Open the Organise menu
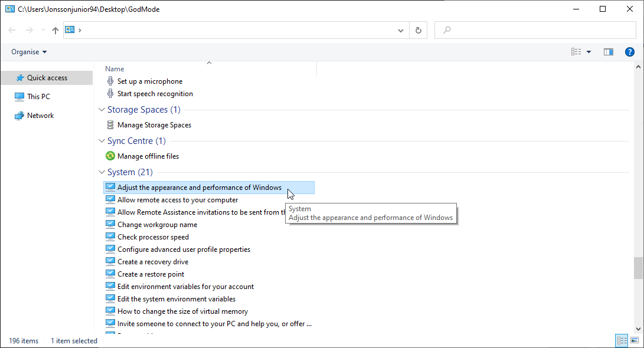The image size is (644, 348). click(26, 51)
